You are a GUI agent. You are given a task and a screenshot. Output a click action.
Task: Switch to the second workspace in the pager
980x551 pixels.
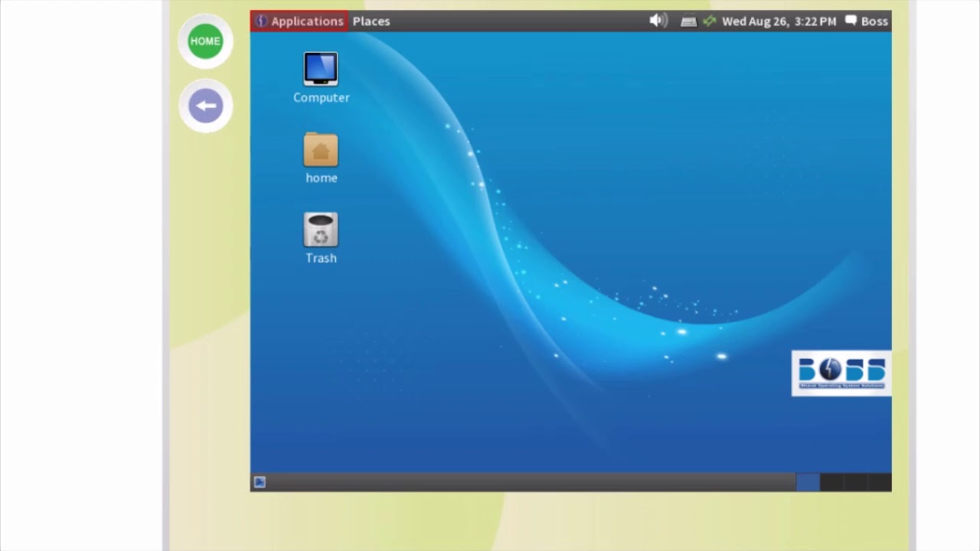click(831, 482)
